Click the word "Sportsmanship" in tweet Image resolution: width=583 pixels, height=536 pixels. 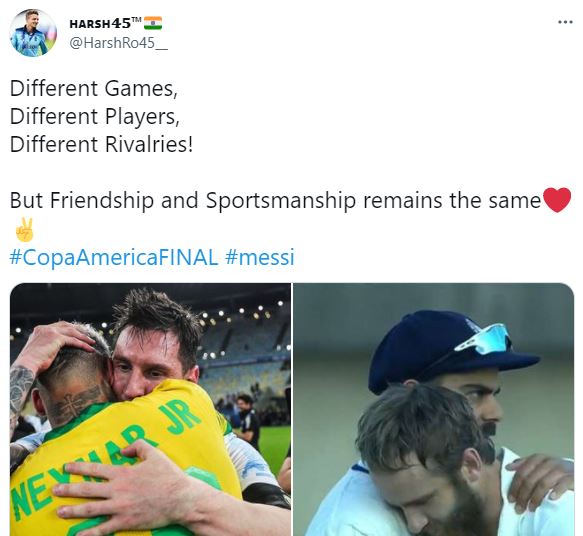(281, 201)
